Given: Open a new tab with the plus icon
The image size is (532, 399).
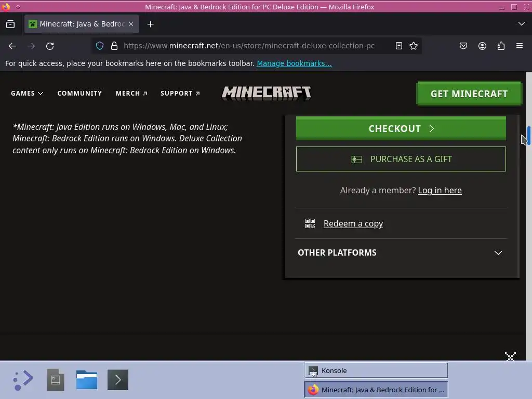Looking at the screenshot, I should coord(150,24).
